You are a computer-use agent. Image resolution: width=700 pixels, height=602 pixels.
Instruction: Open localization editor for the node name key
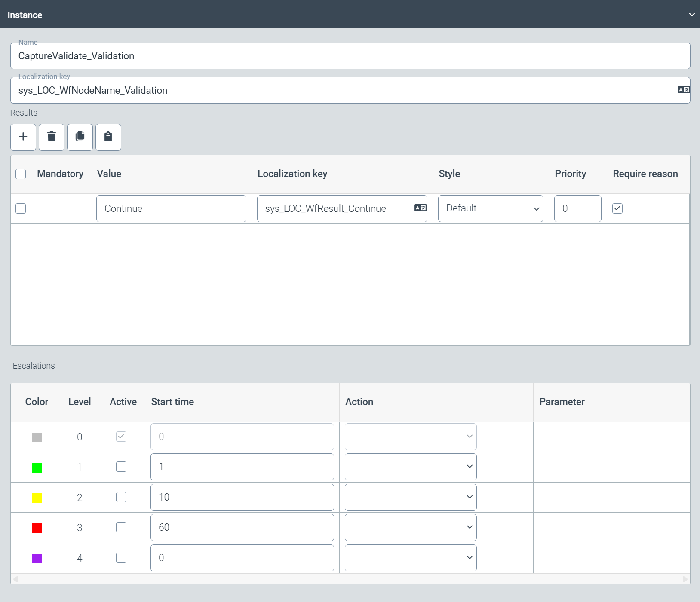pyautogui.click(x=683, y=89)
